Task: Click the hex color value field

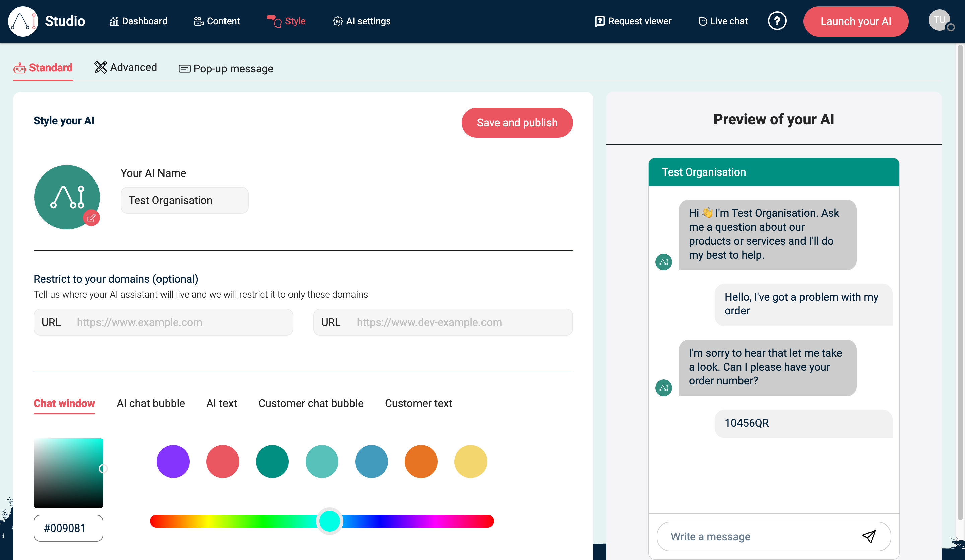Action: coord(68,528)
